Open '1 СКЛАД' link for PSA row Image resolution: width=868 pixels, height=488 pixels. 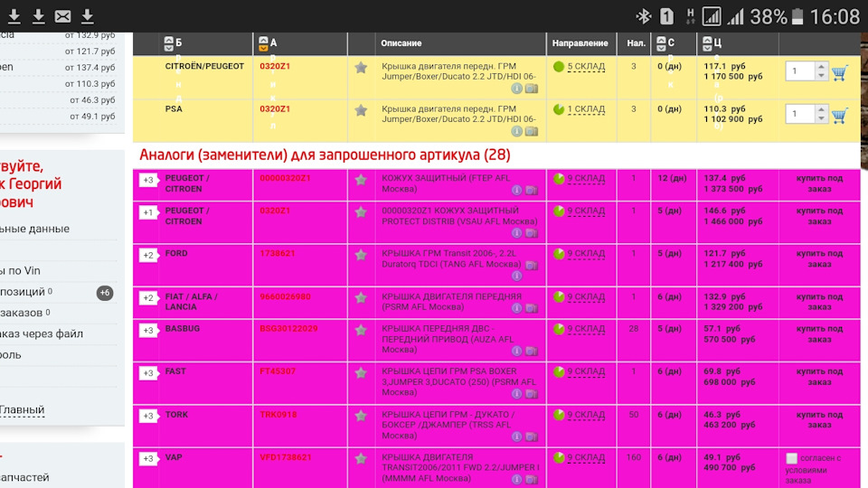[x=586, y=109]
